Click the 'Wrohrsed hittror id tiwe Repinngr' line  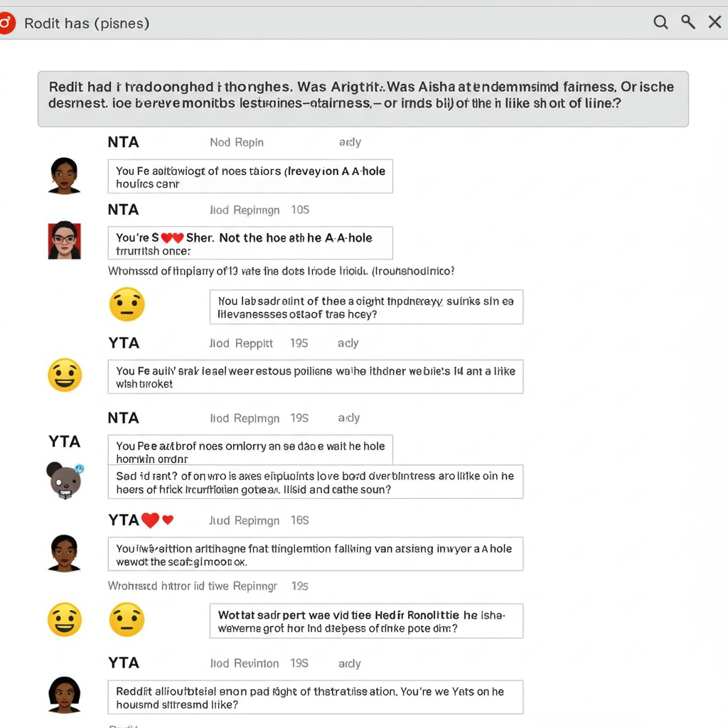[193, 586]
